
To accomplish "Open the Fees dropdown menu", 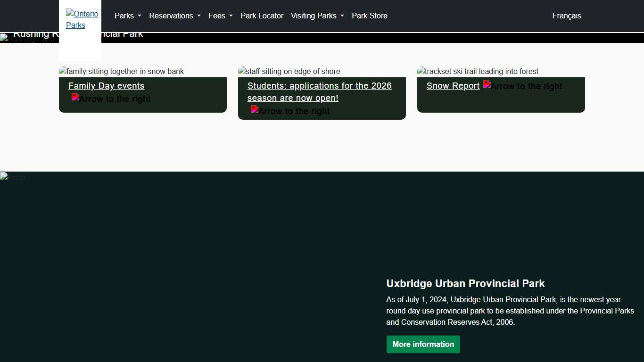I will pyautogui.click(x=220, y=16).
